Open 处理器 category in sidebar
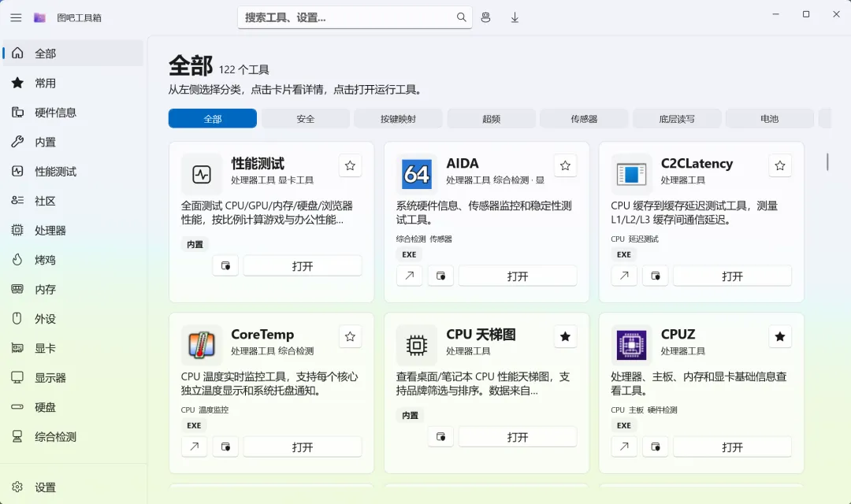The width and height of the screenshot is (851, 504). point(73,230)
